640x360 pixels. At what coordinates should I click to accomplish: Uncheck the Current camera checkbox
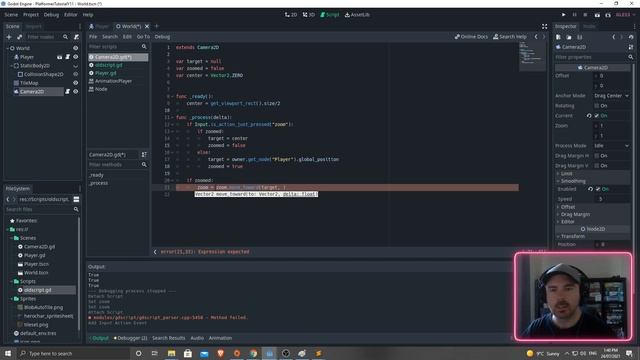tap(597, 116)
